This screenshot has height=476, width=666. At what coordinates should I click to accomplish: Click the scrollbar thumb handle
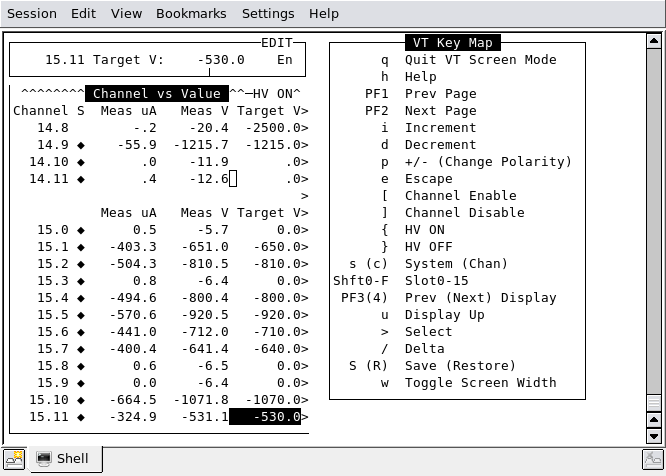[654, 402]
